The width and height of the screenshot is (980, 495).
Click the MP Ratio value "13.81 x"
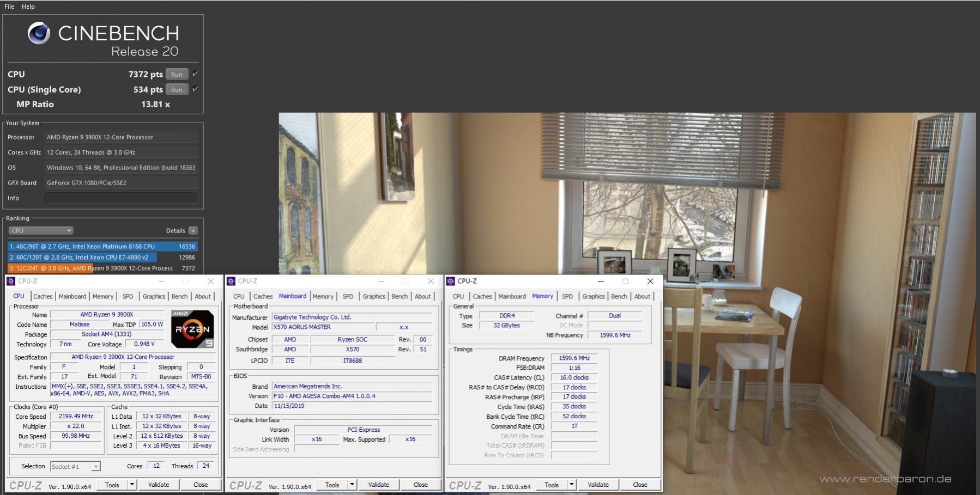155,104
